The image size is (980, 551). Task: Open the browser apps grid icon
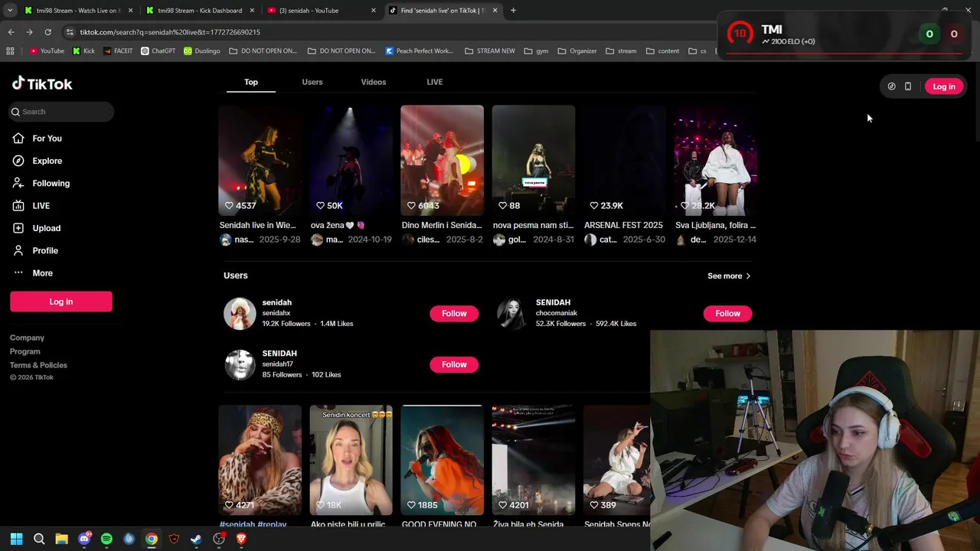[x=10, y=51]
